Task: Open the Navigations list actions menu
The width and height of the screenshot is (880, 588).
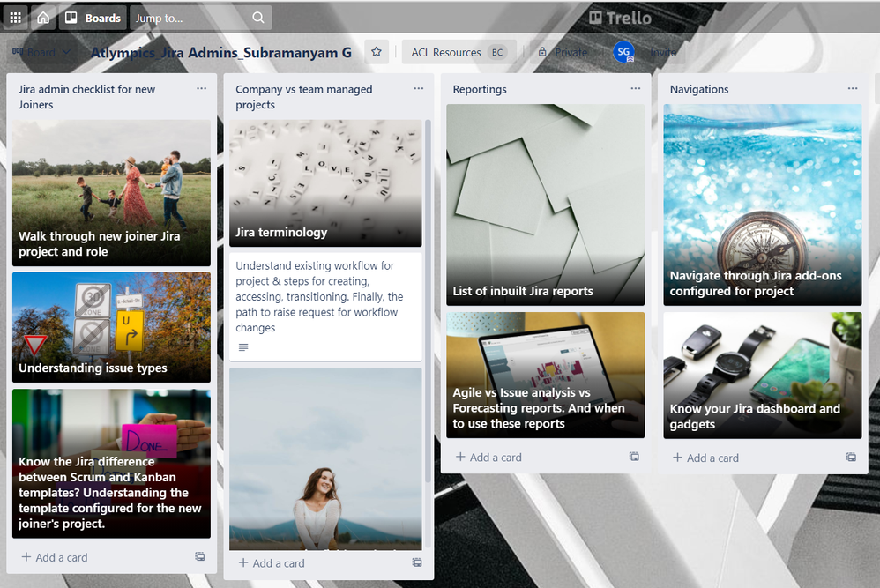Action: coord(853,89)
